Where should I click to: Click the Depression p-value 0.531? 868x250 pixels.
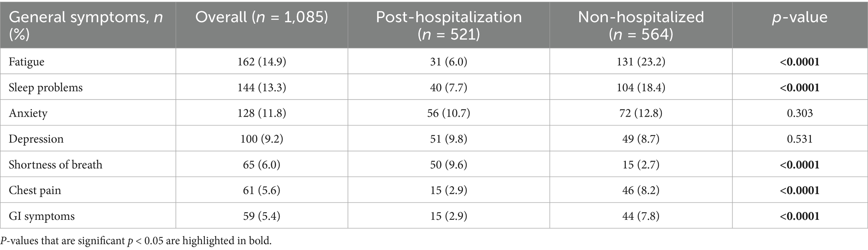tap(800, 139)
